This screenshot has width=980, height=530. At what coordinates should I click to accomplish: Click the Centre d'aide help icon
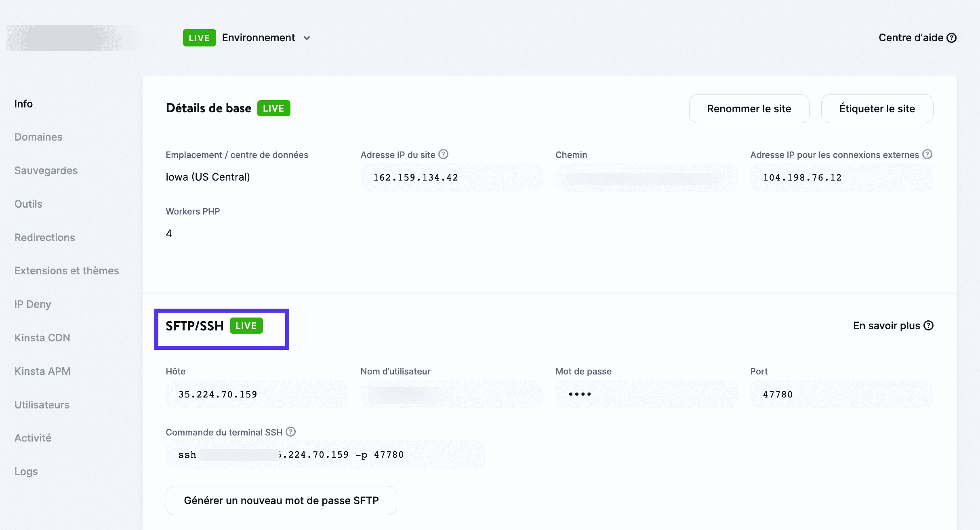pyautogui.click(x=953, y=38)
